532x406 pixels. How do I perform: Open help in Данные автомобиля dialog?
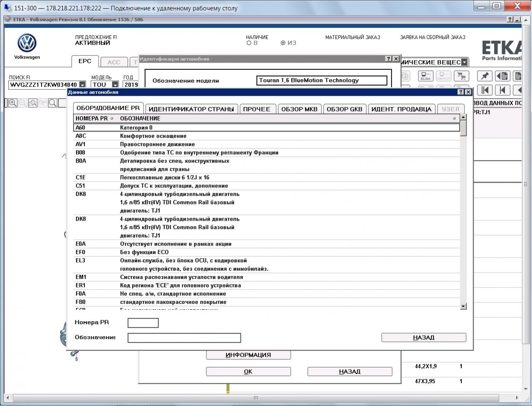coord(461,92)
